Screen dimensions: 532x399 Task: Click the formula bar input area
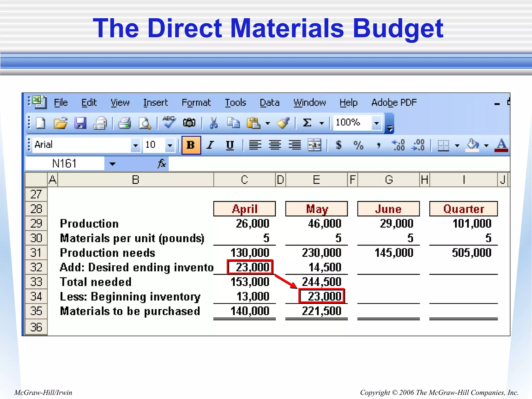pos(339,164)
